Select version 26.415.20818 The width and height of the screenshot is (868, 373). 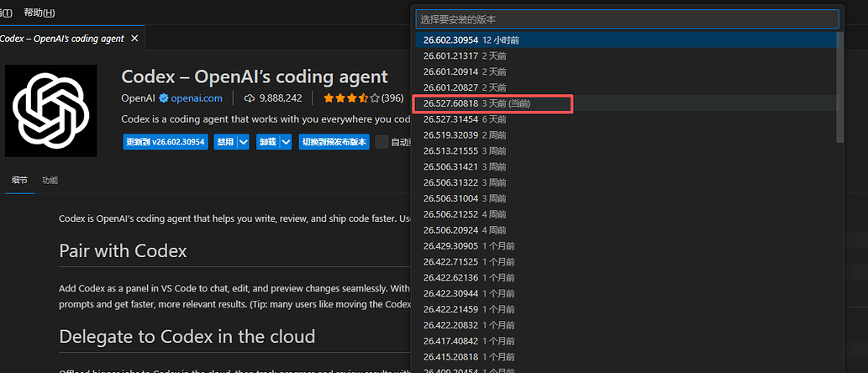click(x=627, y=357)
